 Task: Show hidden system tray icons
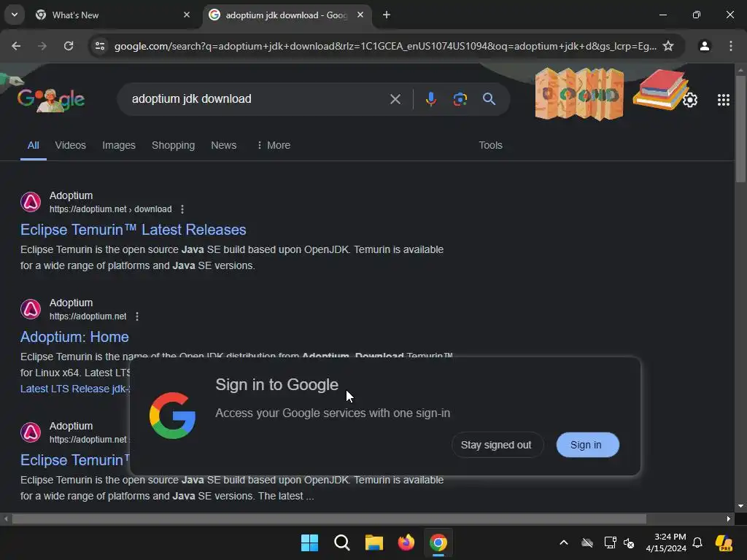(564, 542)
